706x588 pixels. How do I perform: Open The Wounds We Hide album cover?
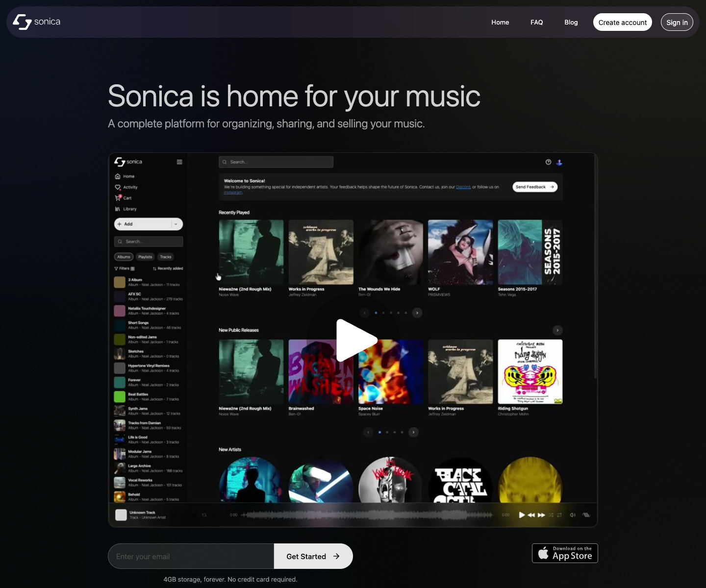pyautogui.click(x=391, y=252)
